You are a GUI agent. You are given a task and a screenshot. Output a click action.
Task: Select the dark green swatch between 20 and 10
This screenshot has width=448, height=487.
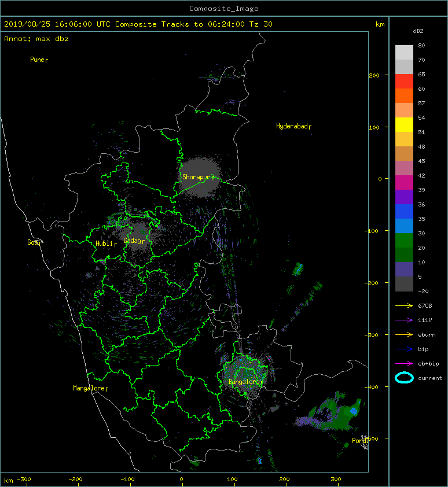point(404,254)
